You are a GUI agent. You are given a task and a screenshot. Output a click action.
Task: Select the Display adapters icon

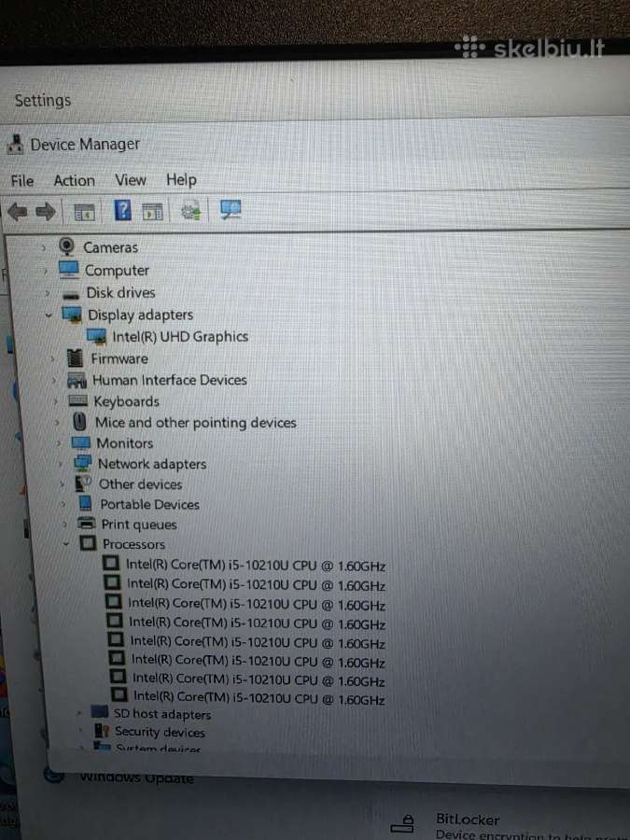coord(72,315)
